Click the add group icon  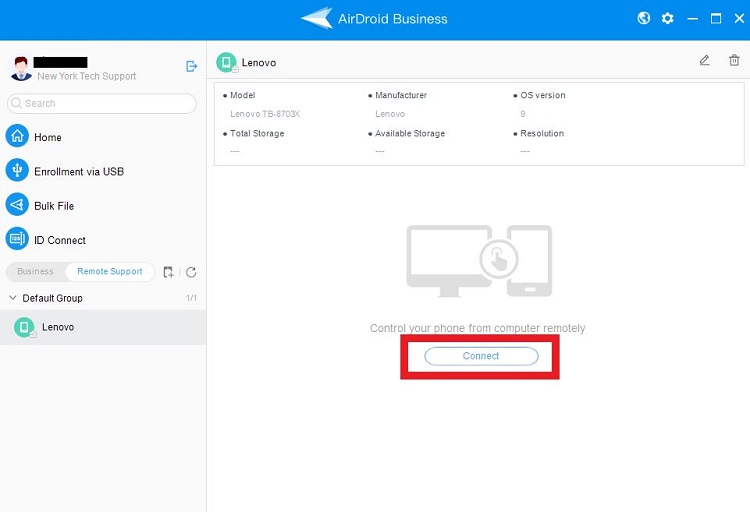click(168, 272)
